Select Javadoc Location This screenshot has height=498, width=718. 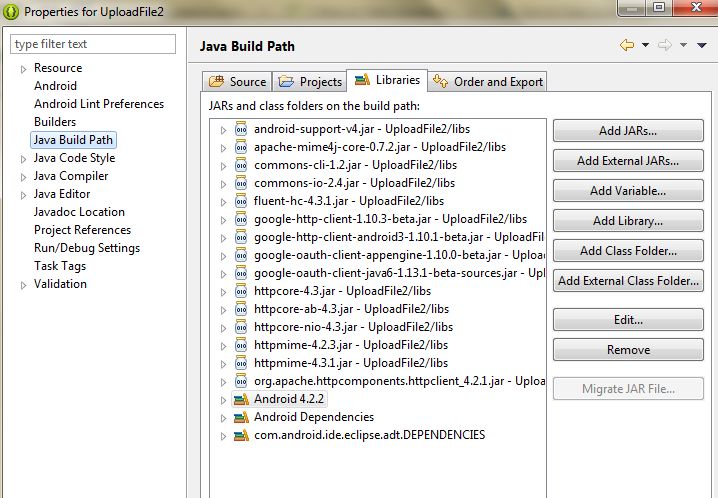click(x=79, y=212)
